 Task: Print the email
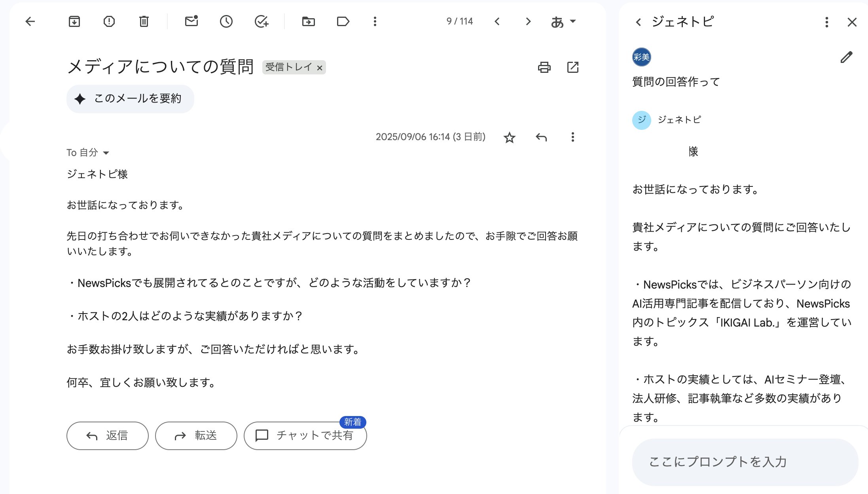(x=544, y=67)
